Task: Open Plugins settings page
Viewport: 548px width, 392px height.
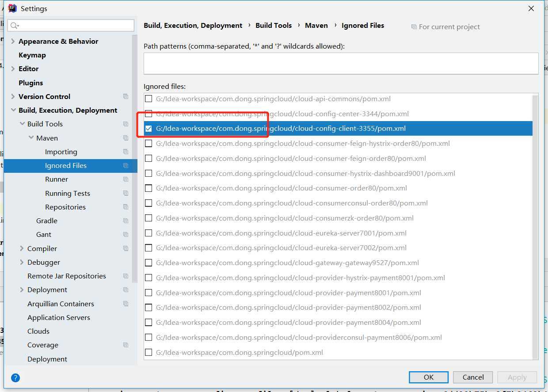Action: click(31, 83)
